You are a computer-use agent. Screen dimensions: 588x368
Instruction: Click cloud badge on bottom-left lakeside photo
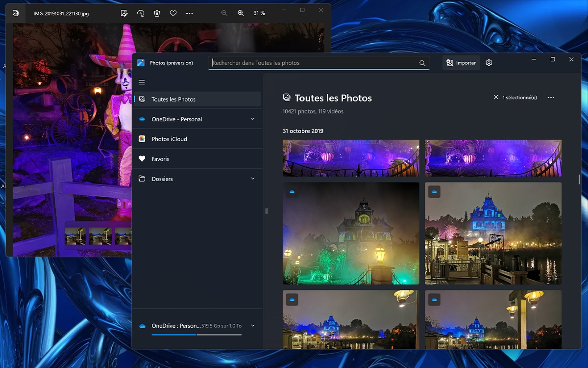[x=292, y=299]
